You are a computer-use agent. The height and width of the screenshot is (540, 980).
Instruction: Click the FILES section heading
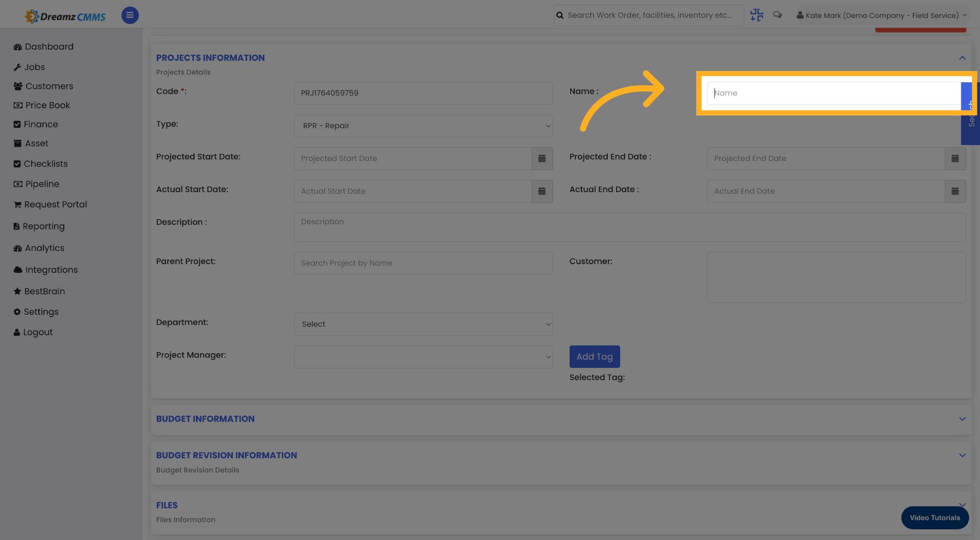(x=167, y=505)
